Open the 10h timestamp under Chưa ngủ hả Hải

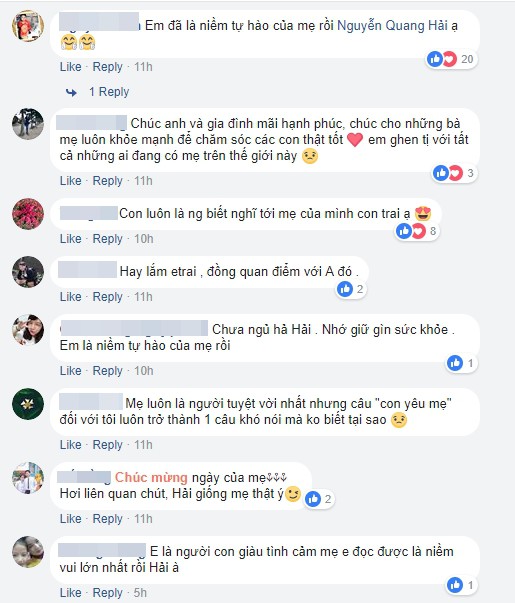[x=143, y=371]
